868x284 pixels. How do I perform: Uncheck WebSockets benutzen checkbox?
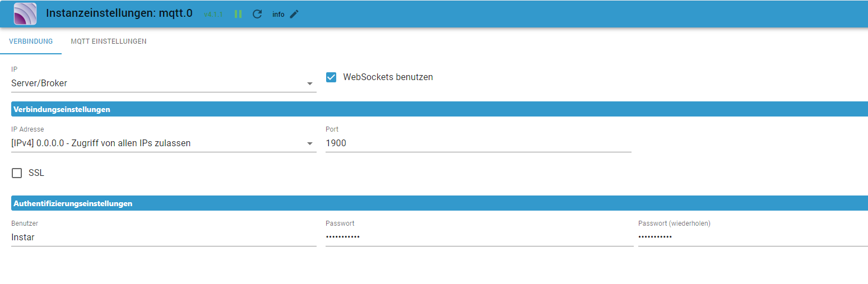[331, 77]
